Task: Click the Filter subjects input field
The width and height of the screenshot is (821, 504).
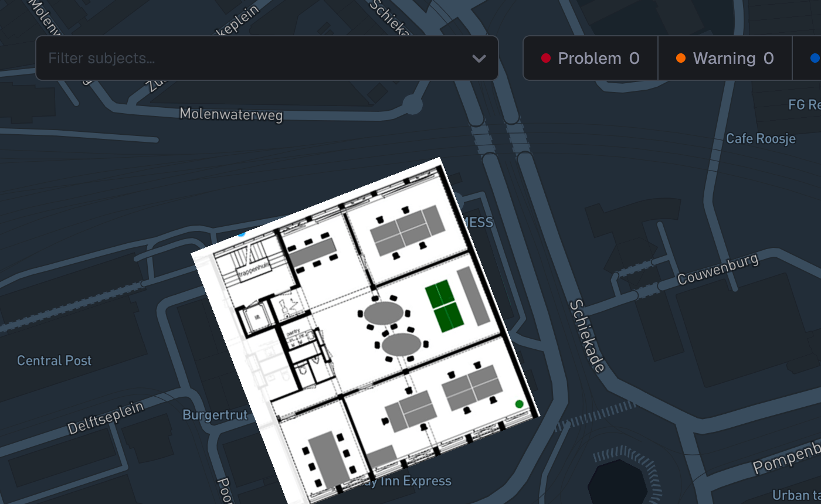Action: pos(267,58)
